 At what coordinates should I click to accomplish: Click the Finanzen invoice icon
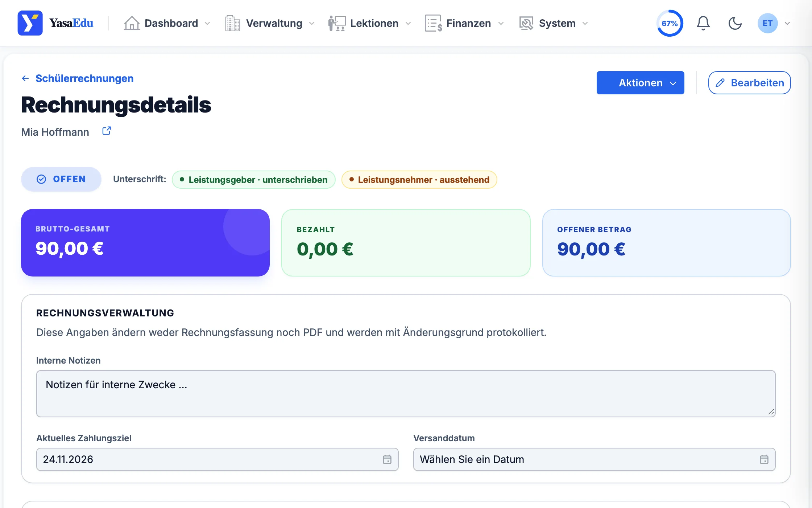433,23
